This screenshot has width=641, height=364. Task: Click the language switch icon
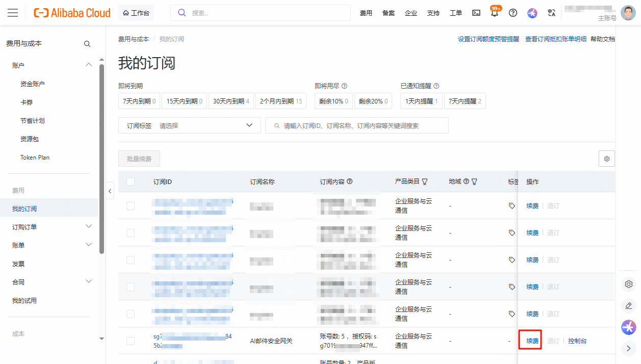click(551, 13)
